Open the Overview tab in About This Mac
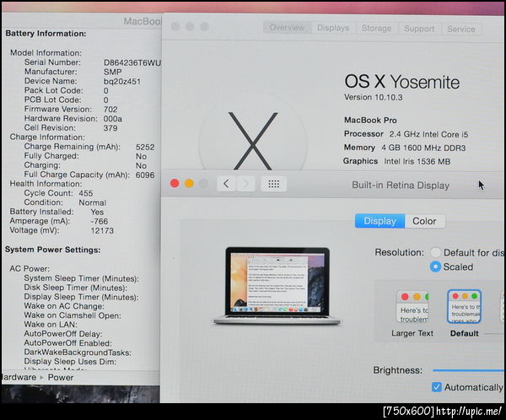The height and width of the screenshot is (420, 506). click(x=287, y=28)
